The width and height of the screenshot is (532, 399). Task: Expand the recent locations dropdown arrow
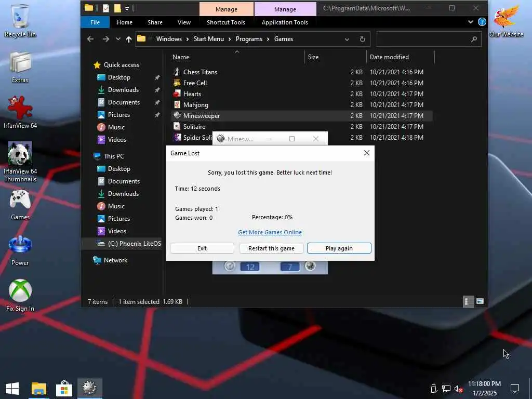118,39
